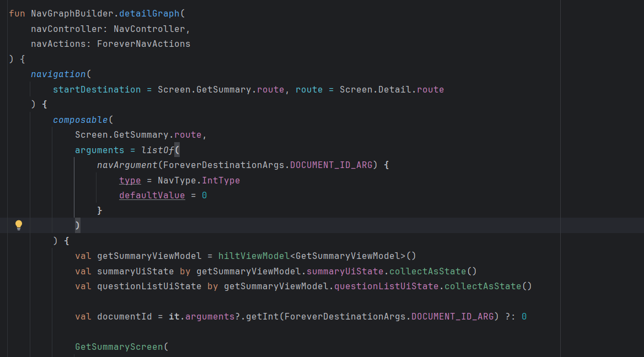The height and width of the screenshot is (357, 644).
Task: Click the arguments named parameter
Action: tap(99, 150)
